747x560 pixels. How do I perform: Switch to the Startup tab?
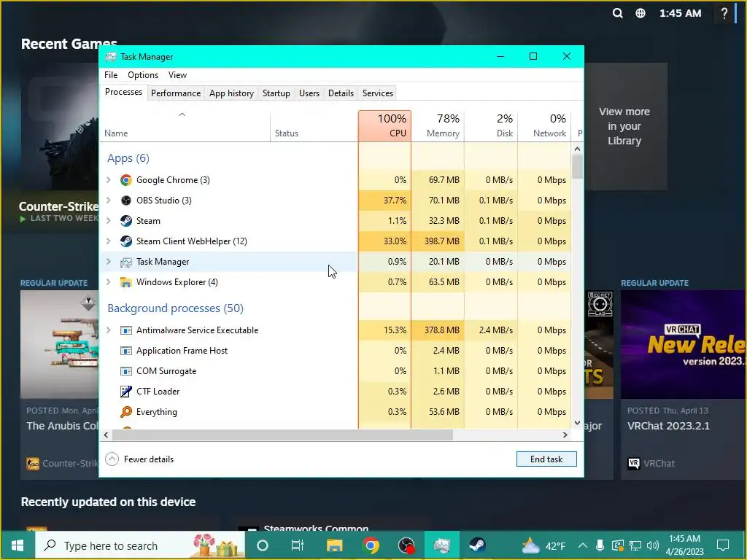coord(276,93)
